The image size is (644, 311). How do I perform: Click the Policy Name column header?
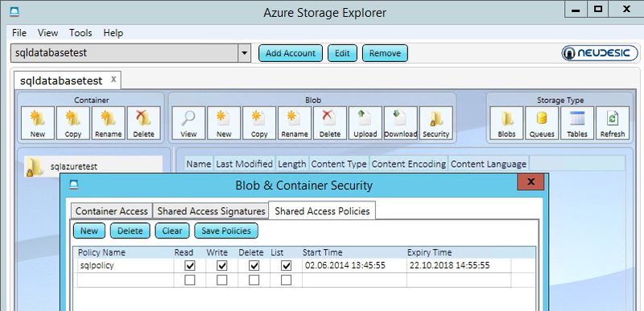101,252
